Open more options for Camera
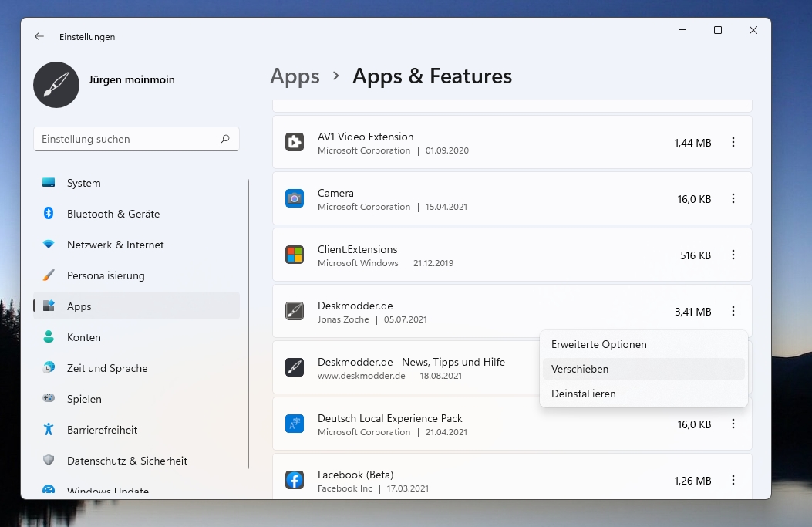 click(733, 198)
